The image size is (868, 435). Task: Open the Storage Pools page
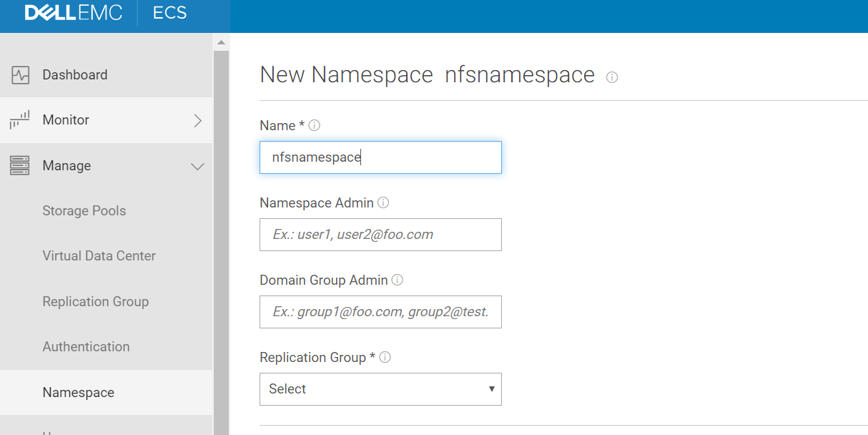point(84,210)
